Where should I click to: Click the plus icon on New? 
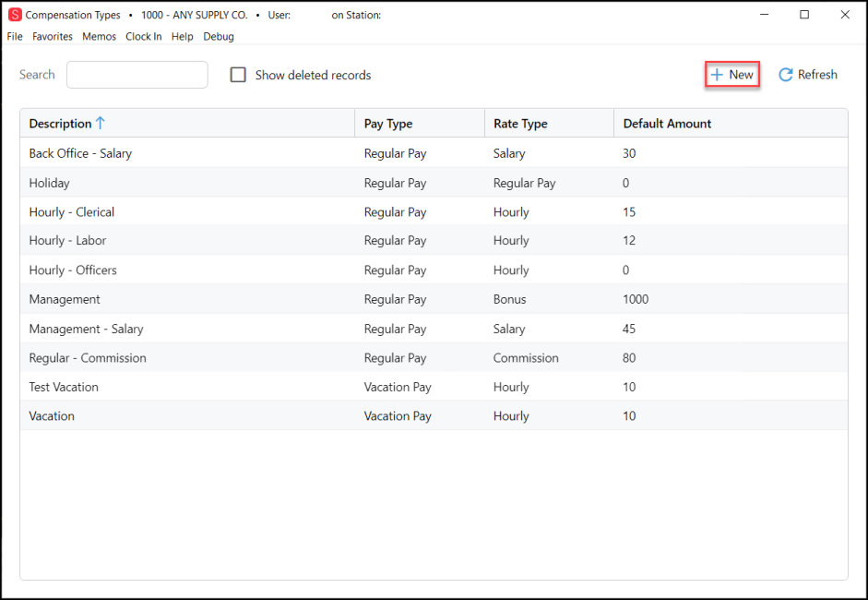click(717, 75)
